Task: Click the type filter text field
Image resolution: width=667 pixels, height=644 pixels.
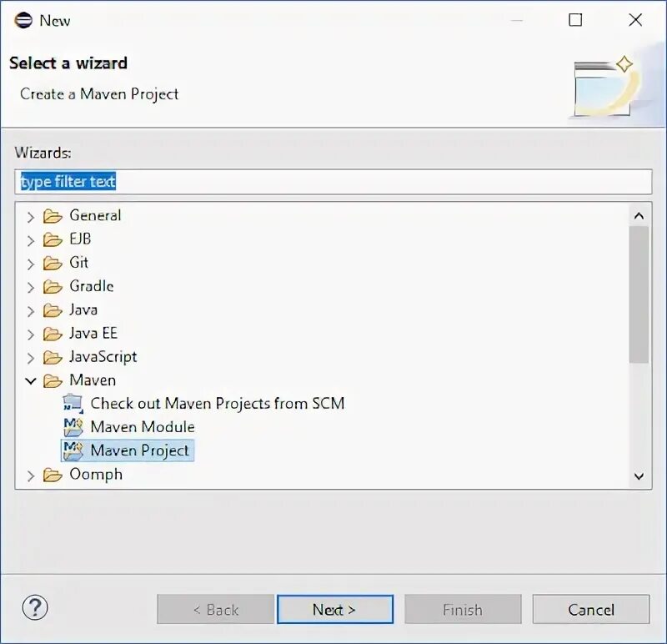Action: coord(333,182)
